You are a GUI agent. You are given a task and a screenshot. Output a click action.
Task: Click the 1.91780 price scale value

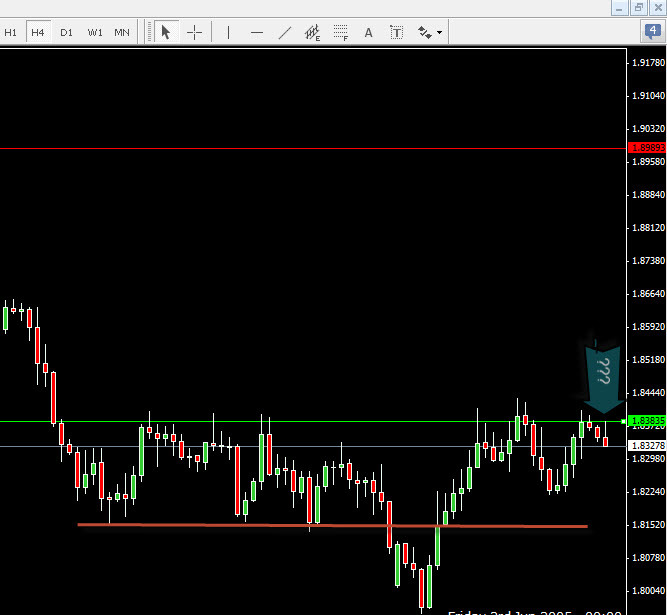click(648, 63)
